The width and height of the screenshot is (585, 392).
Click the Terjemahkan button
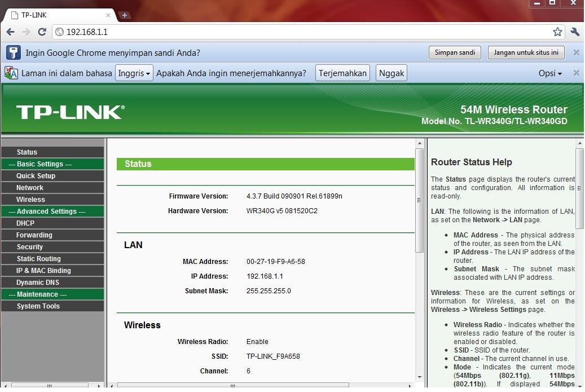[342, 73]
